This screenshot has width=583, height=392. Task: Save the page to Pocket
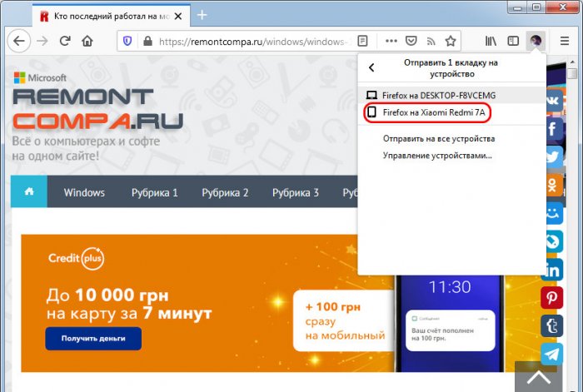pos(411,40)
